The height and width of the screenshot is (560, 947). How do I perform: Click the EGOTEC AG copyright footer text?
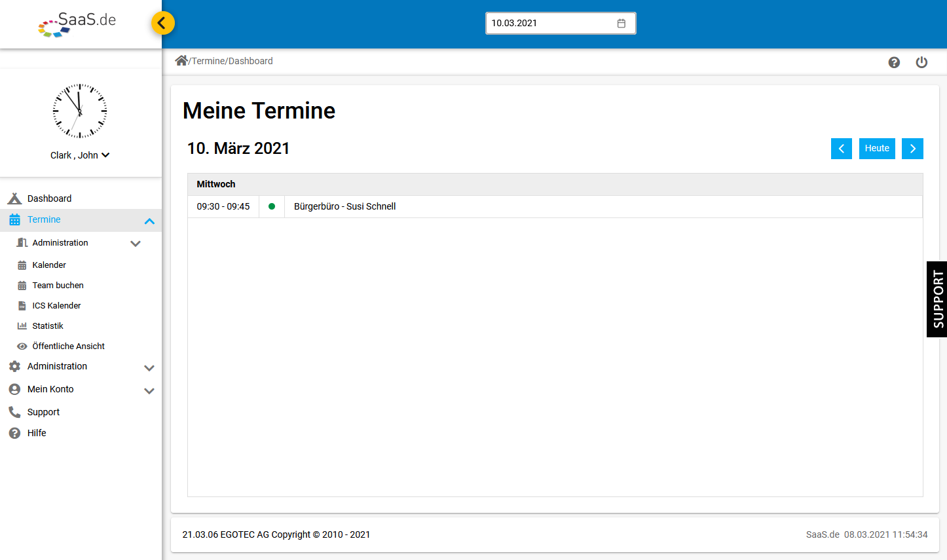click(x=276, y=534)
